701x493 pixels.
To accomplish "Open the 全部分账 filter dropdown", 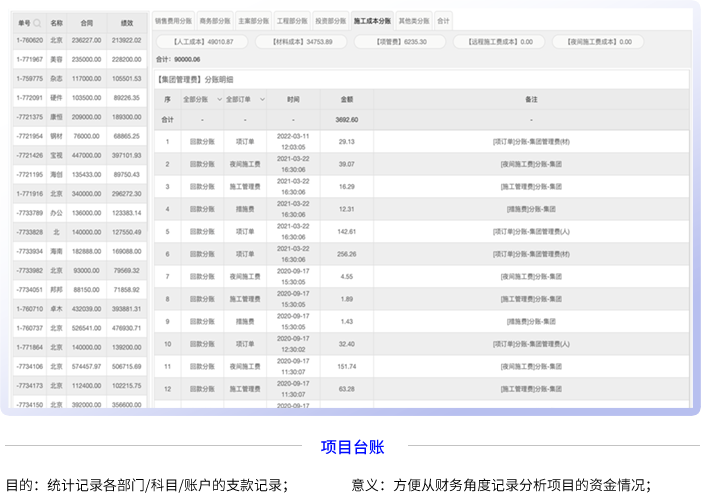I will click(197, 100).
